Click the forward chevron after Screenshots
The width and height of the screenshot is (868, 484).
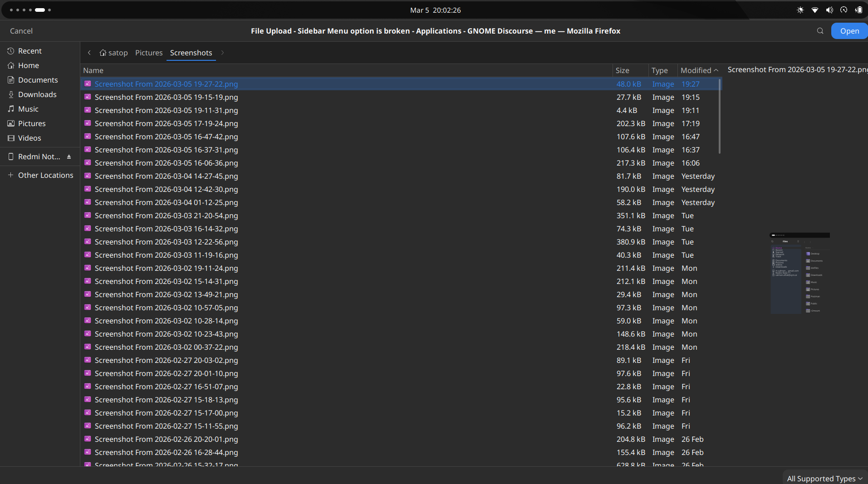tap(222, 53)
